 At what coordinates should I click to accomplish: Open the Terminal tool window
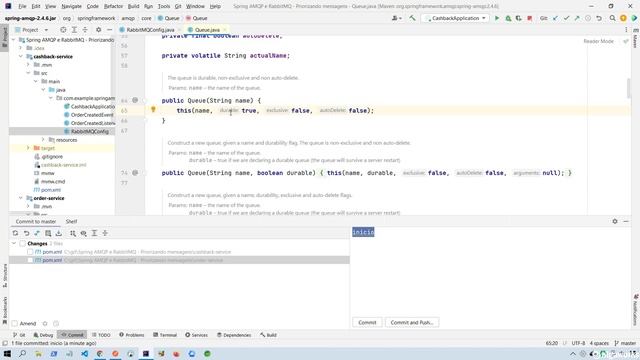(165, 335)
